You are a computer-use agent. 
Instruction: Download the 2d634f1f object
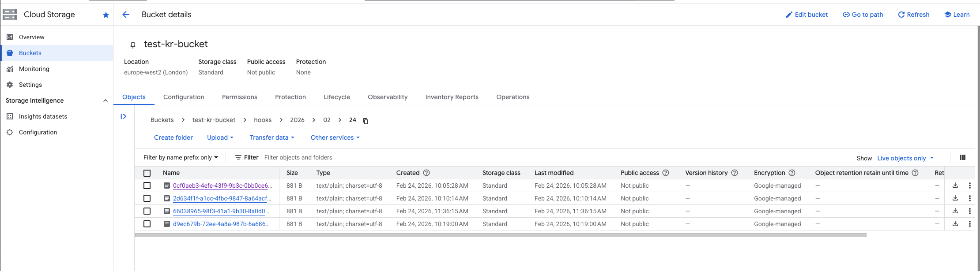coord(955,198)
